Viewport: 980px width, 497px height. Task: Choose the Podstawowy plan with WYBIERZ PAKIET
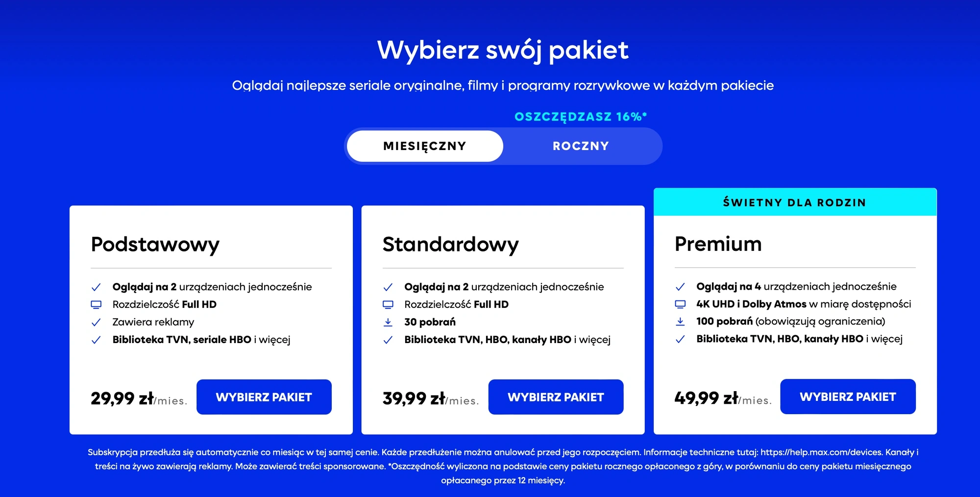264,397
